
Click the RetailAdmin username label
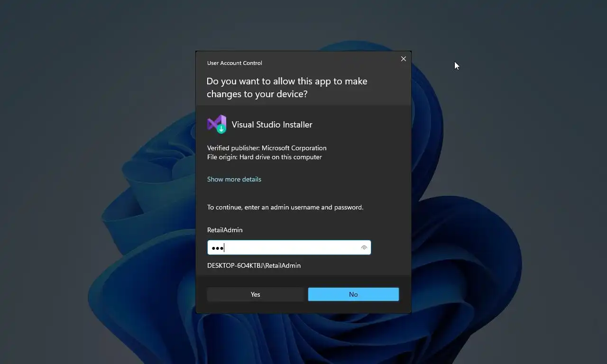225,230
